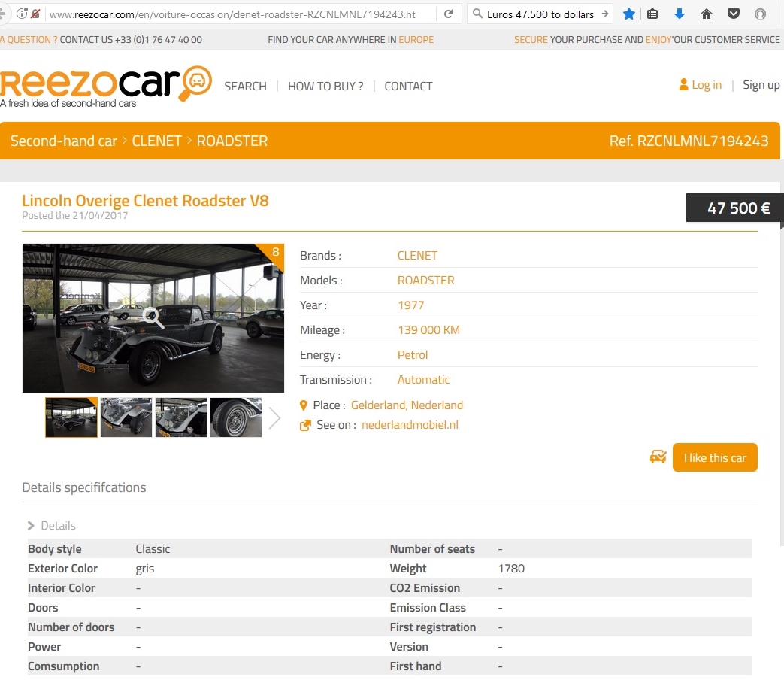Click the Sign up link

pyautogui.click(x=761, y=85)
